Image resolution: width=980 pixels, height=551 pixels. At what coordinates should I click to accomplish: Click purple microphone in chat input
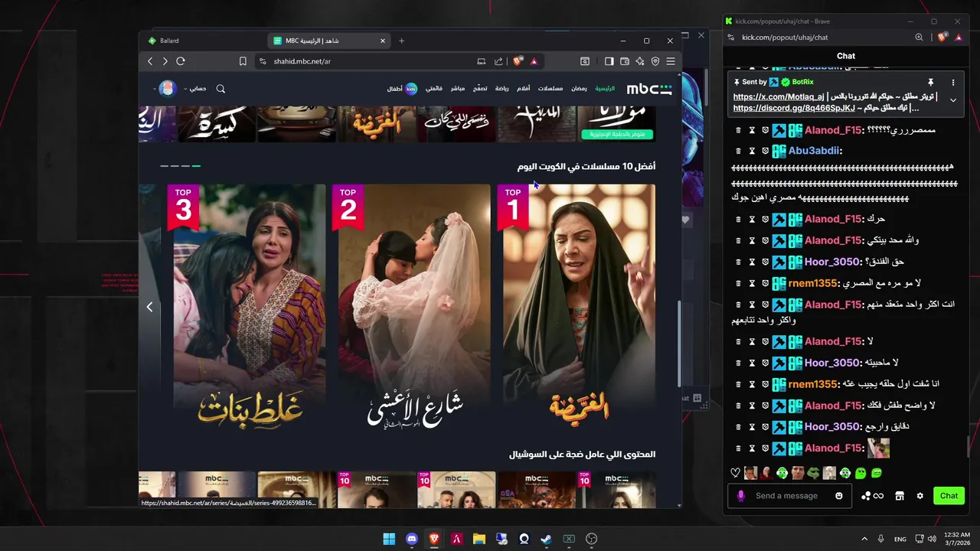pyautogui.click(x=740, y=496)
